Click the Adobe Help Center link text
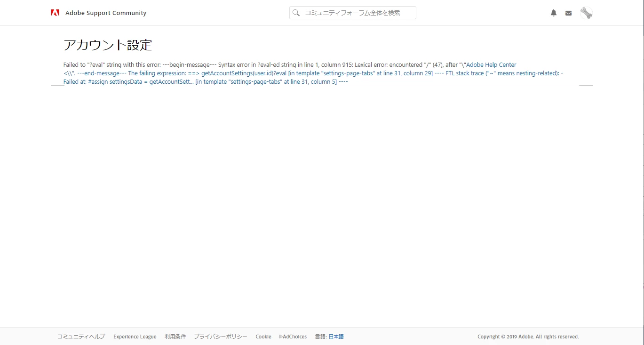Image resolution: width=644 pixels, height=345 pixels. (491, 64)
